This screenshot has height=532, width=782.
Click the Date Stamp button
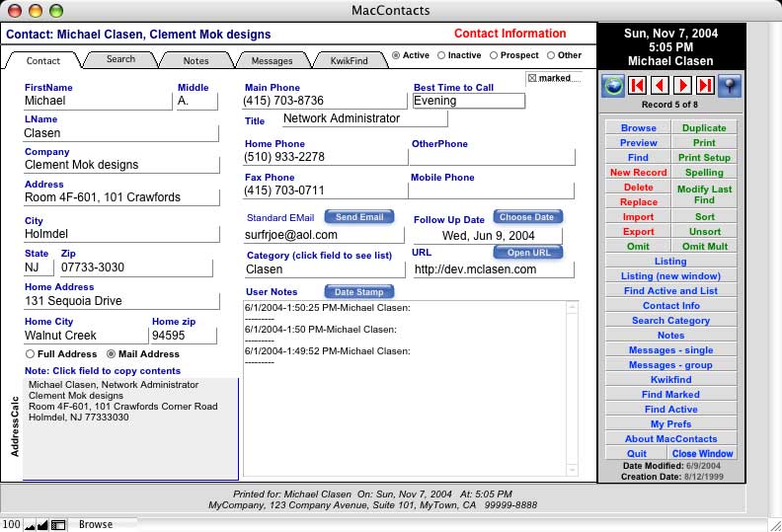[359, 292]
